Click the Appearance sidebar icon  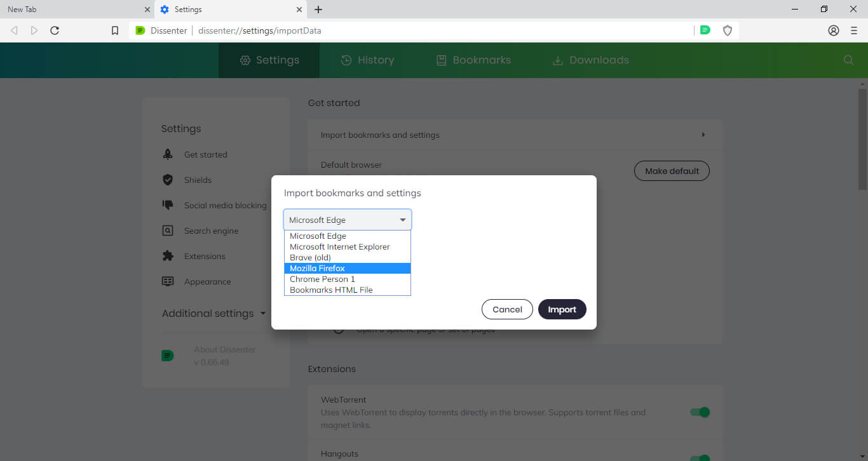[168, 281]
